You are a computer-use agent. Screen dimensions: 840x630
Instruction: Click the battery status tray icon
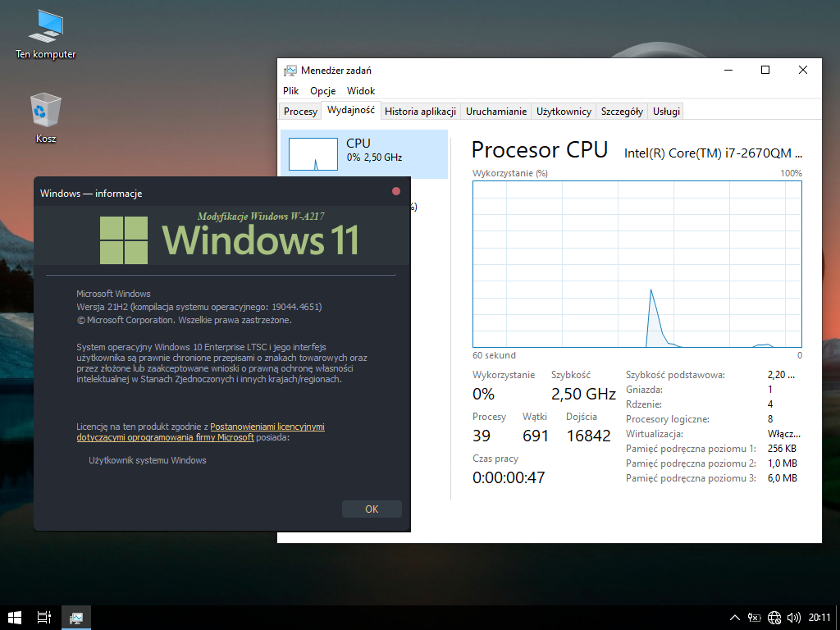[x=755, y=618]
